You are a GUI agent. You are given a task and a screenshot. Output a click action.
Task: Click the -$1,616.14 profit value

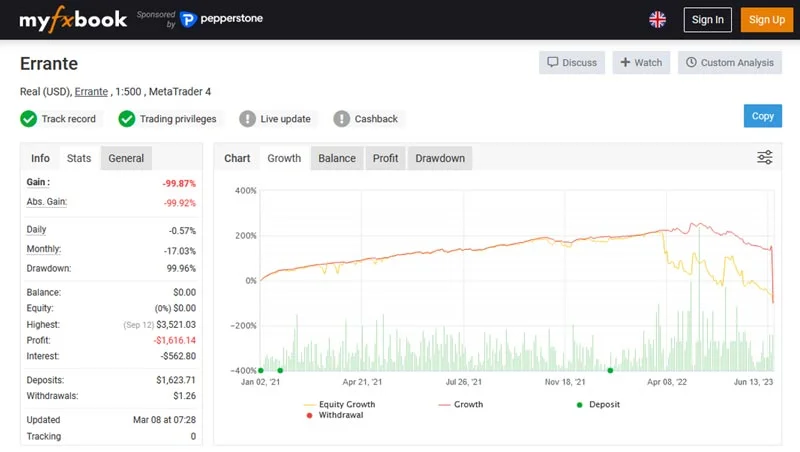[x=174, y=340]
